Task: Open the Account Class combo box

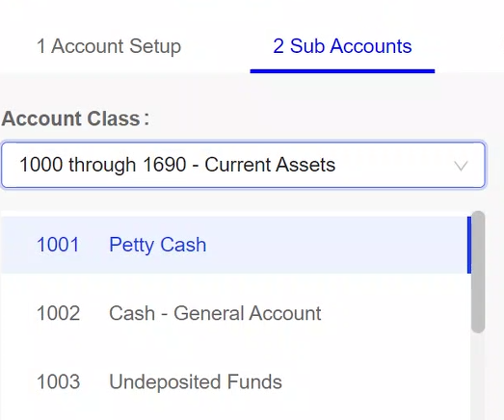Action: (243, 165)
